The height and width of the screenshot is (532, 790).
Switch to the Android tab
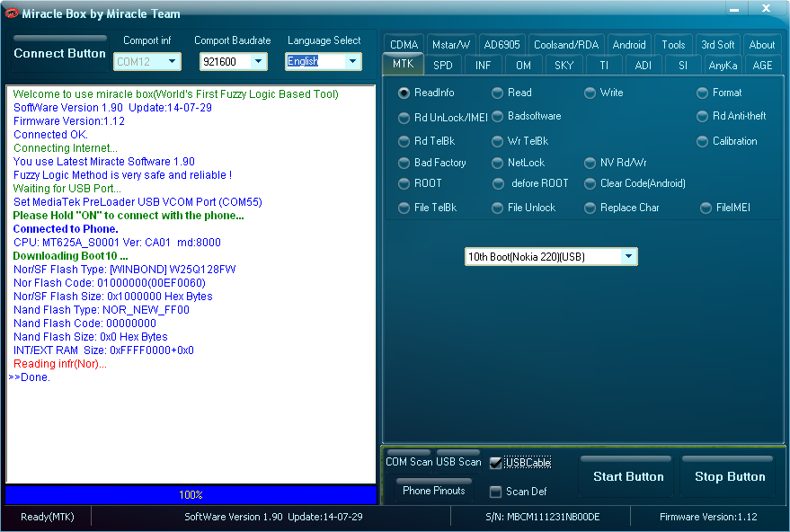(x=629, y=45)
